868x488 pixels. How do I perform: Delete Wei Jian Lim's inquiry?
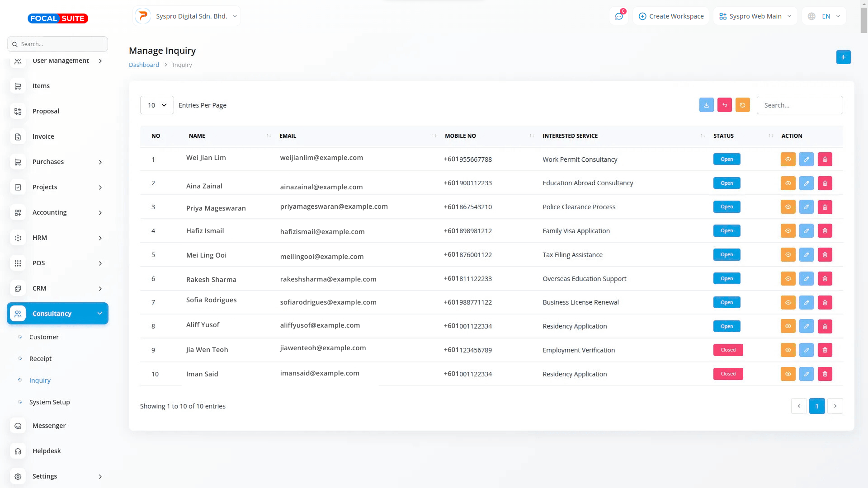[x=825, y=159]
